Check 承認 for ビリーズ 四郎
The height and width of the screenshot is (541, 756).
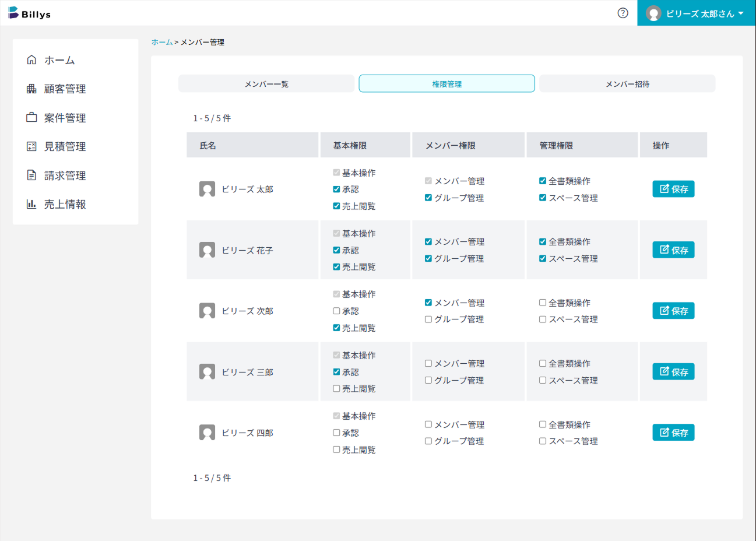tap(336, 433)
